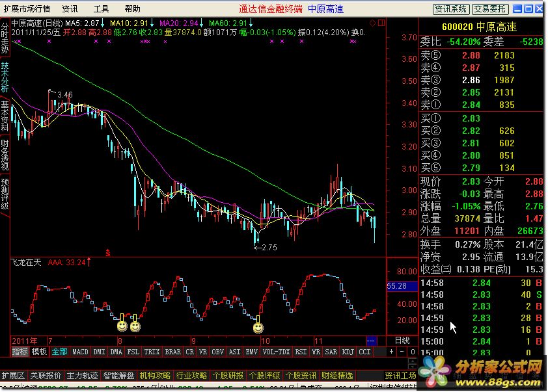Open the 资讯工场 tab
The height and width of the screenshot is (392, 548).
click(x=400, y=376)
